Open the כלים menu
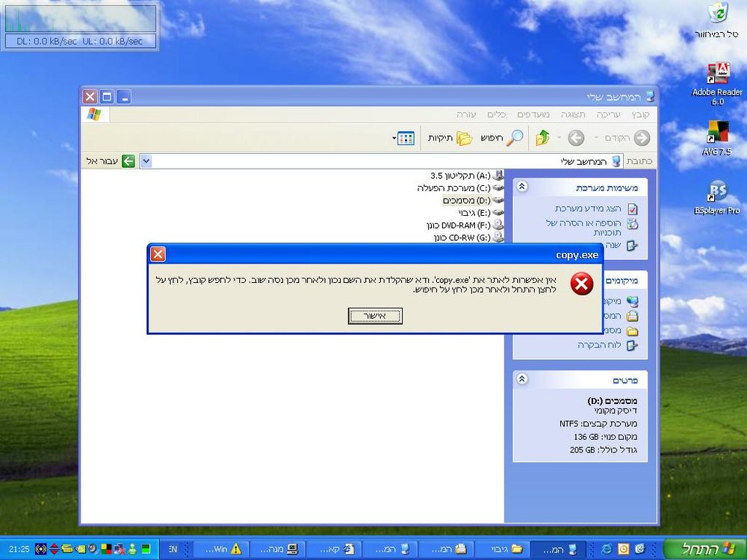Screen dimensions: 747x560 496,115
